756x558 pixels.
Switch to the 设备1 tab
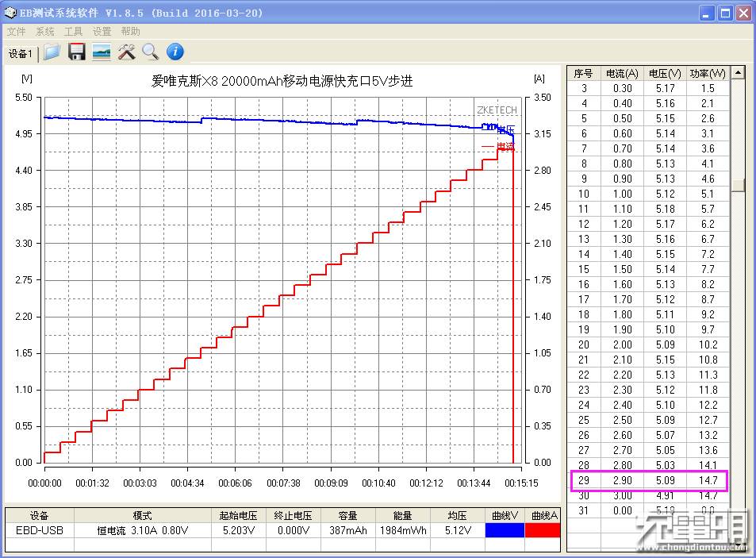[x=21, y=53]
